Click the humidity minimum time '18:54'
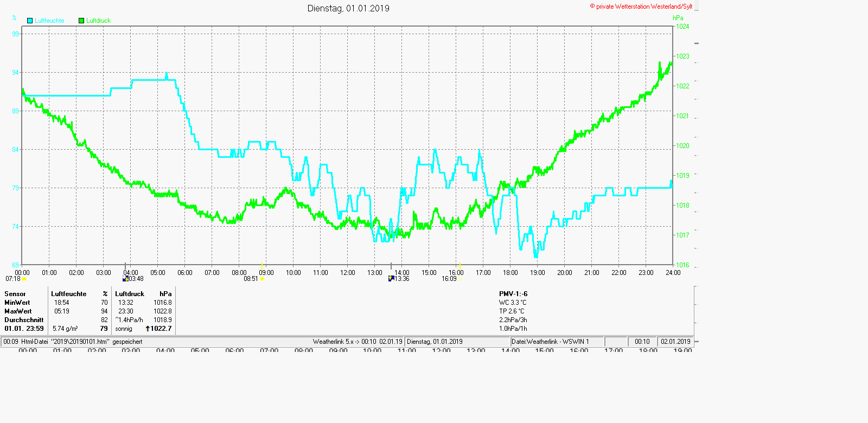868x423 pixels. click(61, 303)
